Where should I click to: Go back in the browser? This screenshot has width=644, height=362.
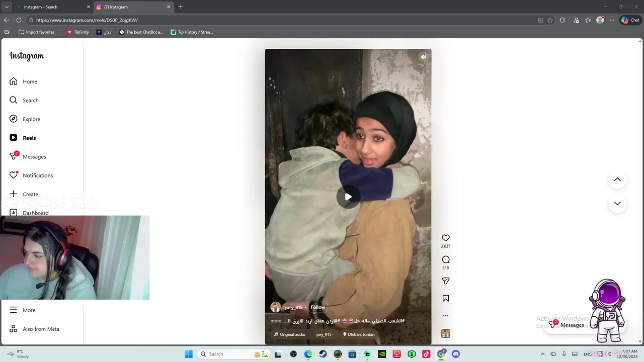pyautogui.click(x=7, y=20)
